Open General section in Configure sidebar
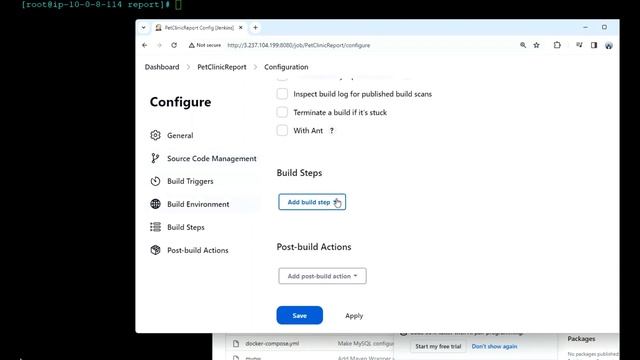The width and height of the screenshot is (640, 360). click(180, 136)
